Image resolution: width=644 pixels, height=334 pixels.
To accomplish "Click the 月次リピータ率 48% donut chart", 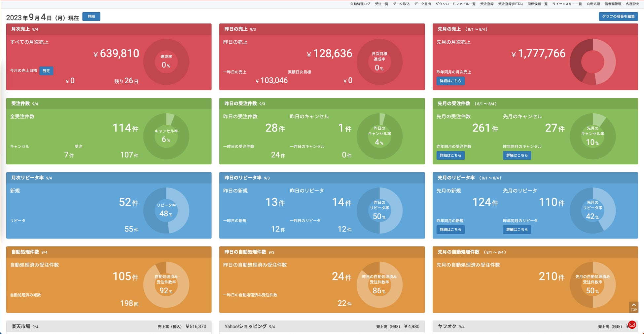I will point(166,211).
